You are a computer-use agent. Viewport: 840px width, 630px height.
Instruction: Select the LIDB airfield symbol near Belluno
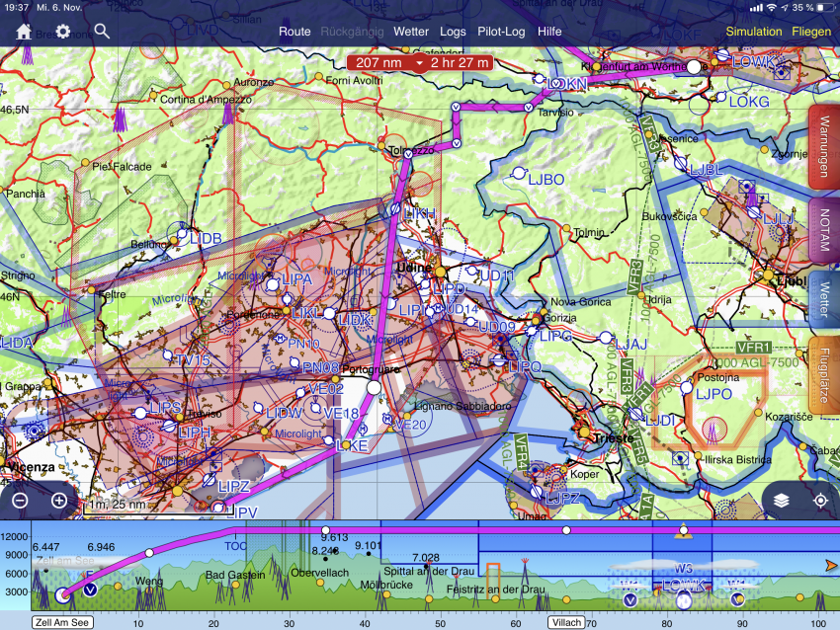click(182, 234)
